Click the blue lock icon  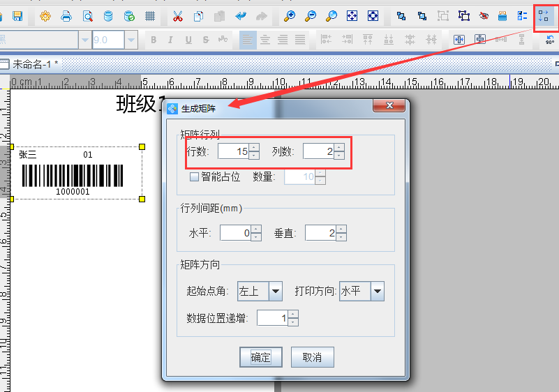pyautogui.click(x=502, y=16)
